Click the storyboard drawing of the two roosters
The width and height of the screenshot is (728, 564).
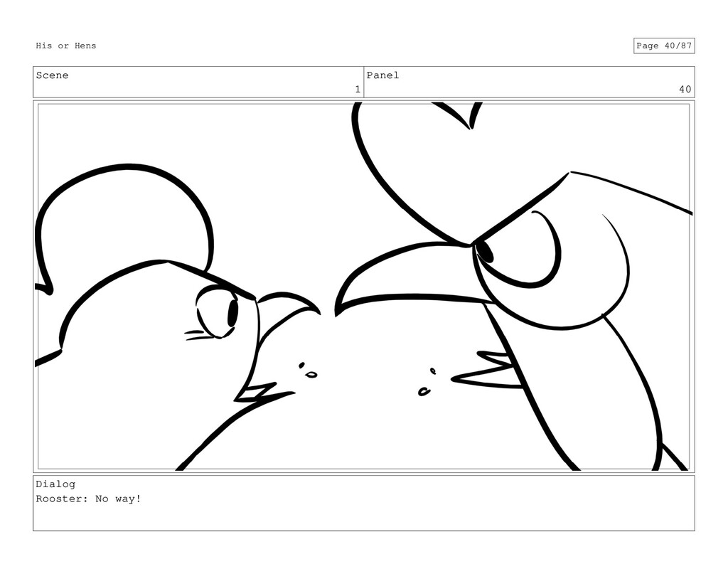[x=363, y=287]
